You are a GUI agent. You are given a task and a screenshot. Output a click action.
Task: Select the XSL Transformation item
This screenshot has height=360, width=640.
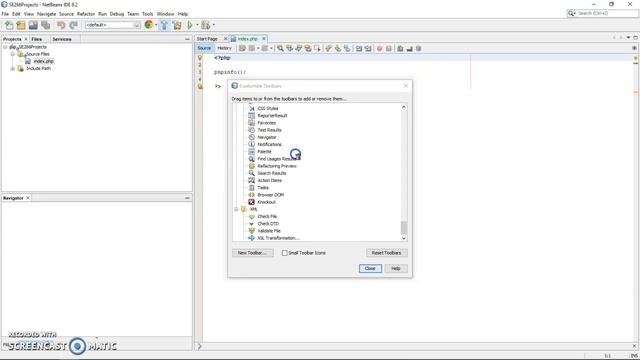[x=278, y=238]
